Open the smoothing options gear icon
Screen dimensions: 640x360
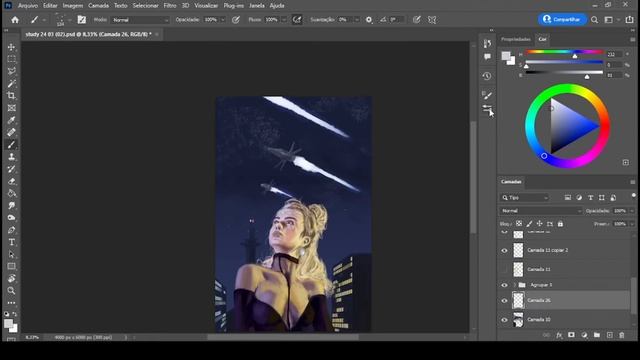click(369, 20)
